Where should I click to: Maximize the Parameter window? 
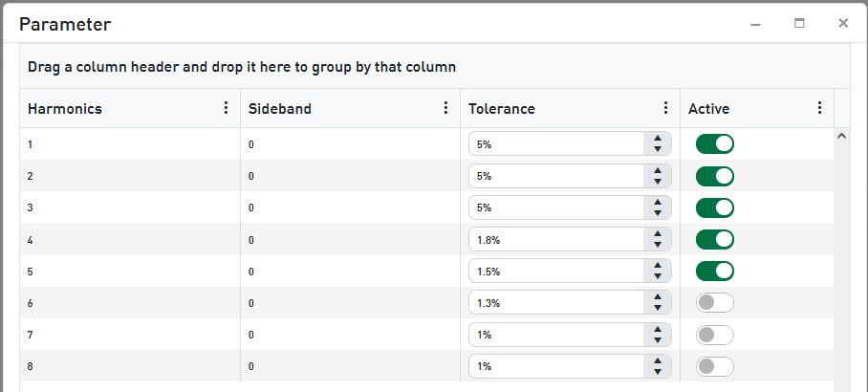point(799,23)
